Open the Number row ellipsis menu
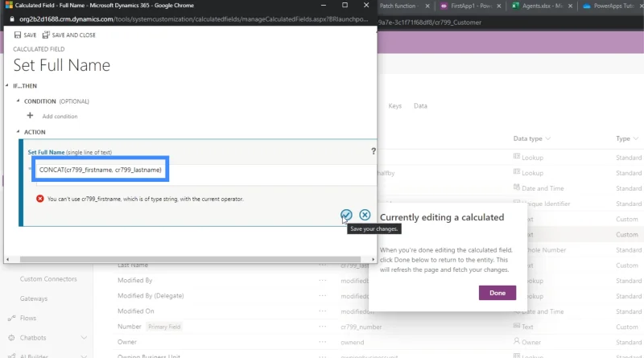This screenshot has height=358, width=644. coord(323,327)
